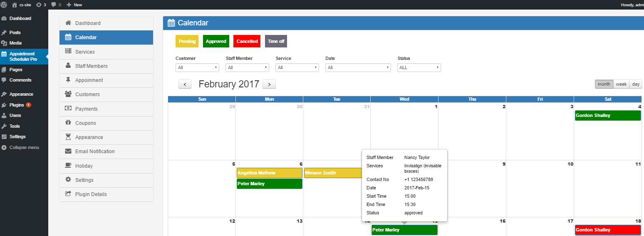Viewport: 644px width, 236px height.
Task: Click the Appearance brush icon in the WP sidebar
Action: pyautogui.click(x=4, y=94)
